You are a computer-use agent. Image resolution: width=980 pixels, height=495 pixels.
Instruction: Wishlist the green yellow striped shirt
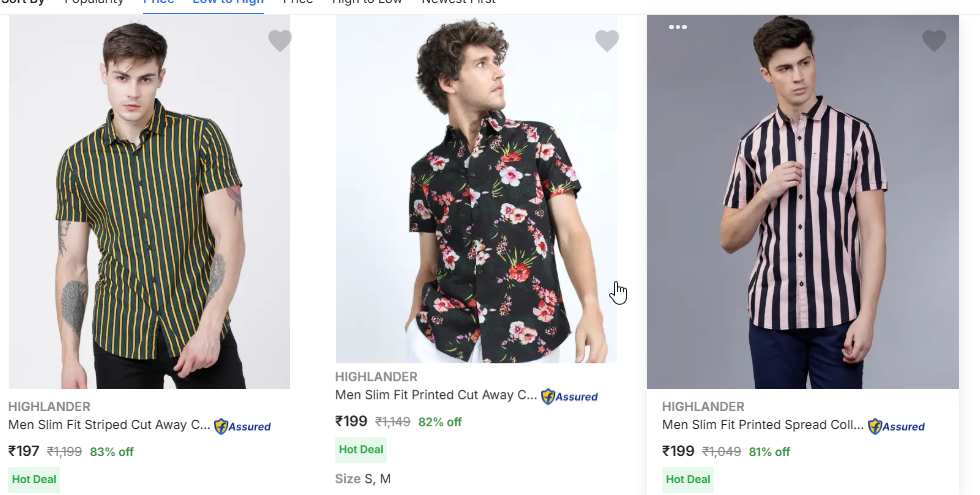coord(280,41)
